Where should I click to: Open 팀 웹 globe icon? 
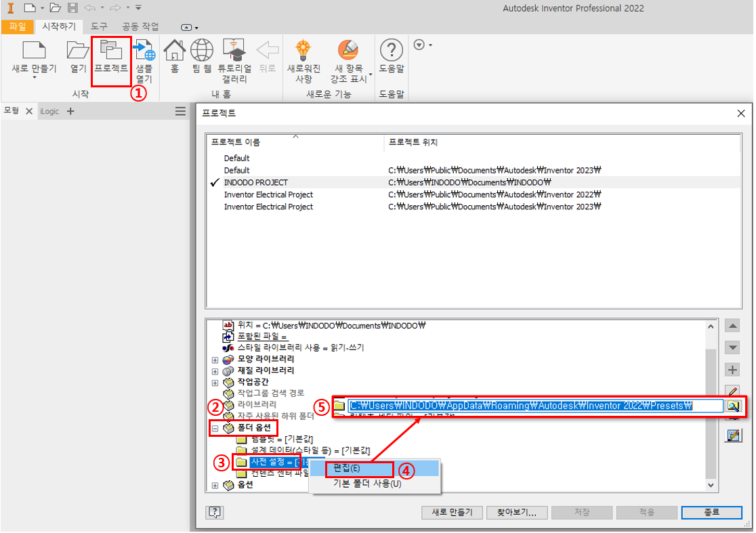[202, 50]
